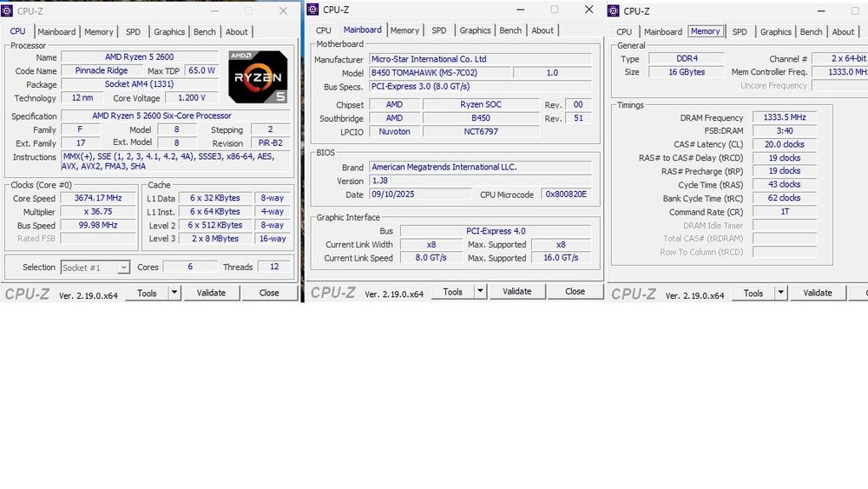Select CPU tab in Mainboard window
This screenshot has height=489, width=868.
pyautogui.click(x=323, y=30)
